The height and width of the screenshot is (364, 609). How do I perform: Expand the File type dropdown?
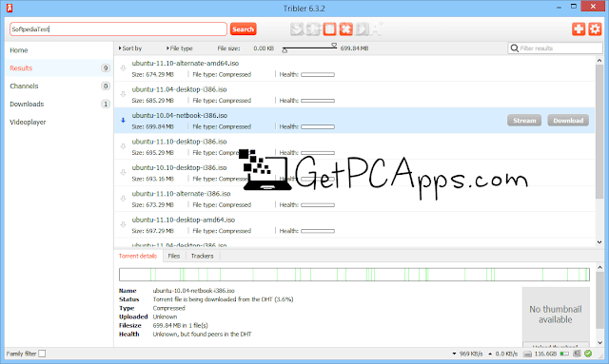tap(180, 48)
